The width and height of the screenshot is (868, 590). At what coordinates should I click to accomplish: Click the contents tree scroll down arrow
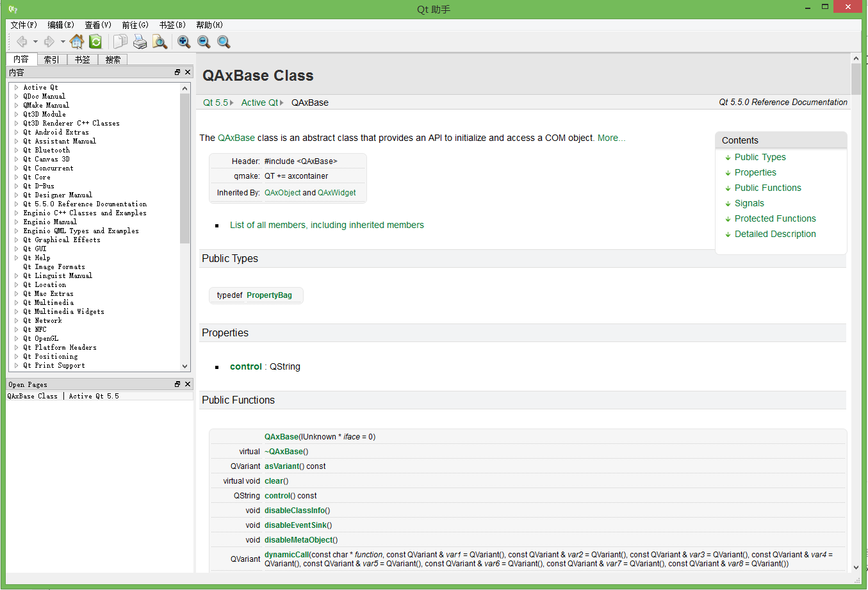(185, 366)
